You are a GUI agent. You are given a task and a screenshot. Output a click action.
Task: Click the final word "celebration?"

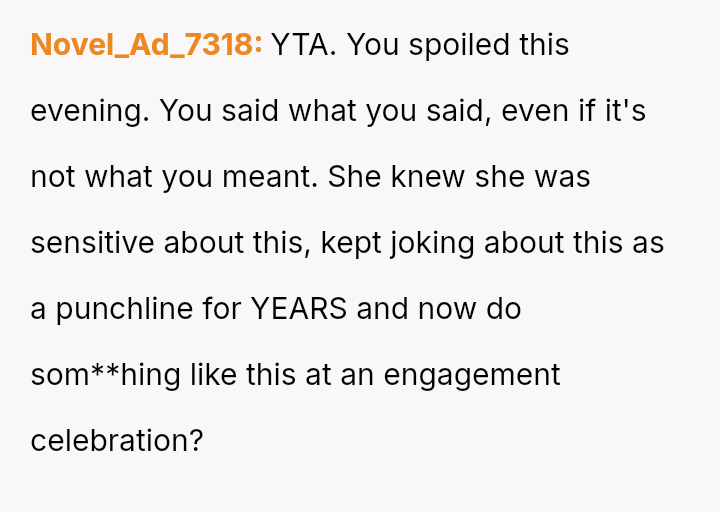click(117, 440)
